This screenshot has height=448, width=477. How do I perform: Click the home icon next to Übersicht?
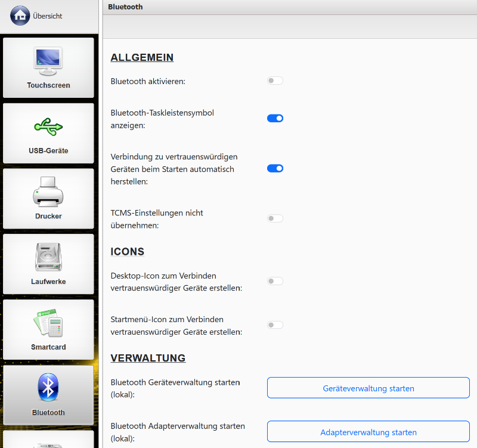pyautogui.click(x=20, y=16)
